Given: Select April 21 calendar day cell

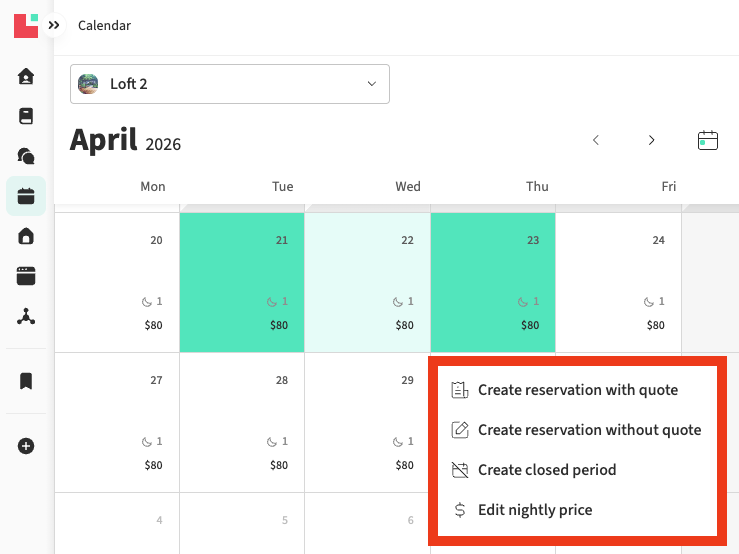Looking at the screenshot, I should point(242,282).
